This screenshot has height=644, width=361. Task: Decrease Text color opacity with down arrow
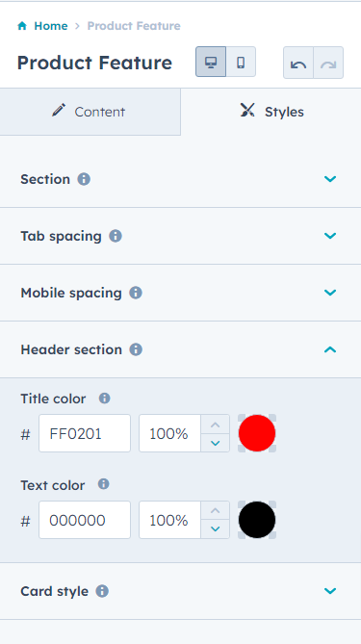tap(215, 529)
